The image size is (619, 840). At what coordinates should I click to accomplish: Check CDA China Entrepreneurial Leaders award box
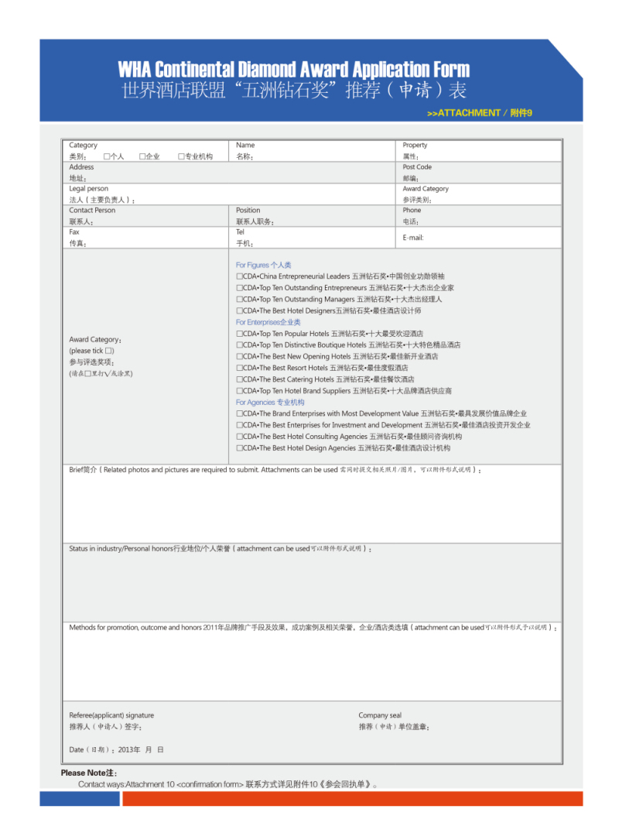tap(240, 276)
